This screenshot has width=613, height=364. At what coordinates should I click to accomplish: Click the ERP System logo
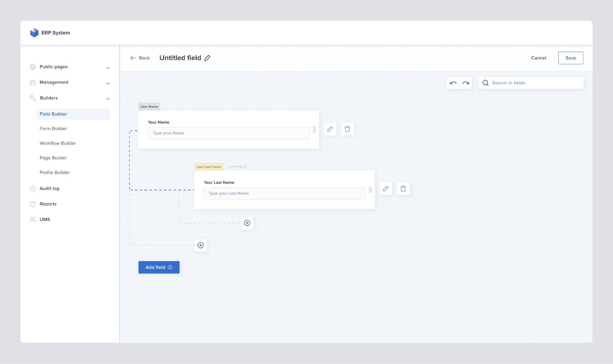[34, 32]
